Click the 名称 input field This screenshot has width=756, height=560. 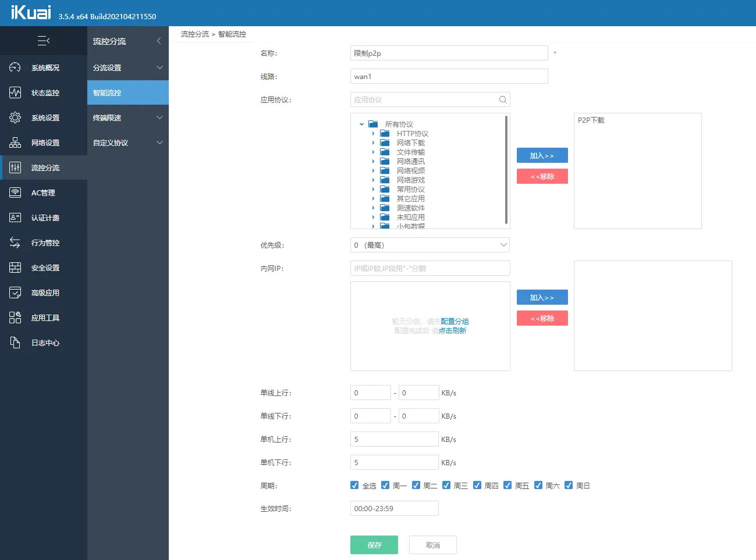click(x=449, y=53)
